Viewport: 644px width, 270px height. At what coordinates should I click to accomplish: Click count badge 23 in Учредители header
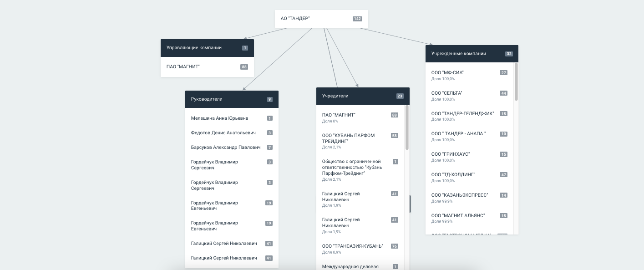point(400,96)
